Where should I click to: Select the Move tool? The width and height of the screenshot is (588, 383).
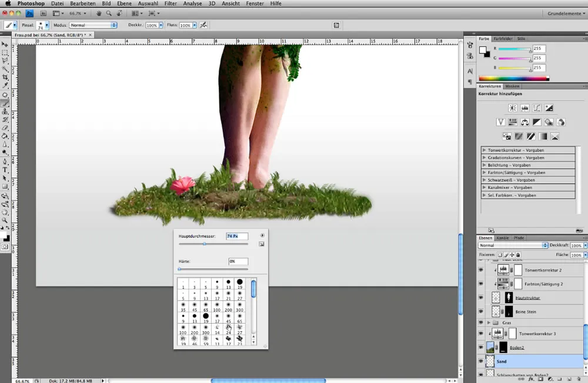coord(5,45)
